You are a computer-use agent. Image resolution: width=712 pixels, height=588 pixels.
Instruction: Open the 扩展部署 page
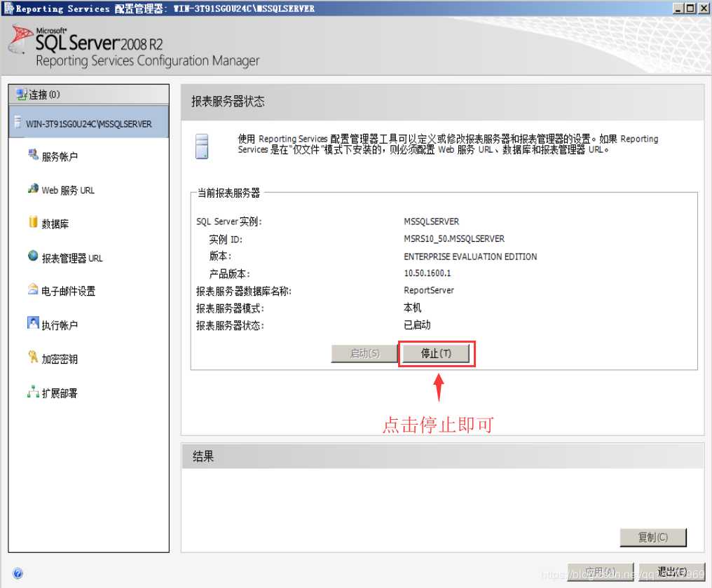coord(60,393)
